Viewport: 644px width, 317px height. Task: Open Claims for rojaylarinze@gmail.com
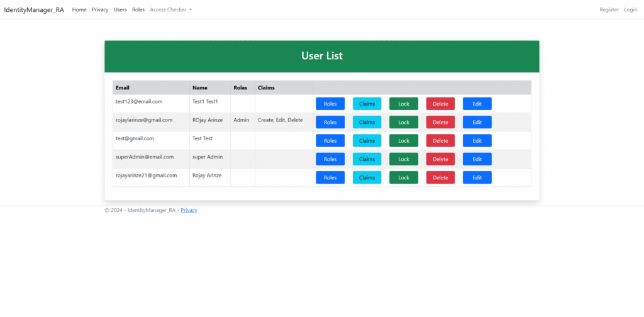367,122
